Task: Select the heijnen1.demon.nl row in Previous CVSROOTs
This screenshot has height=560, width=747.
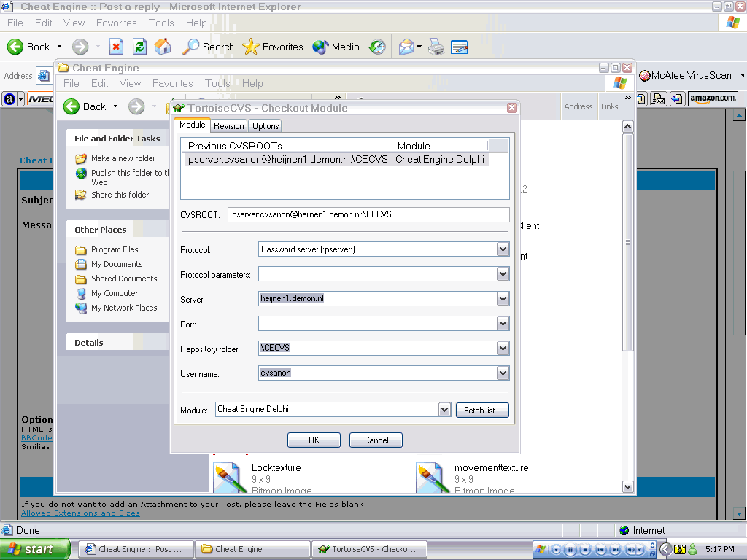Action: tap(336, 159)
